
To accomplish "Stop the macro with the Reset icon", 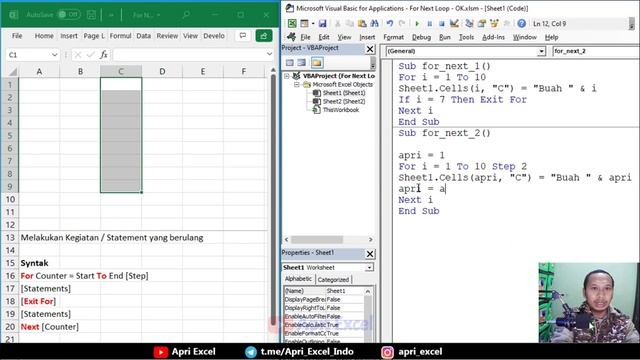I will coord(442,24).
